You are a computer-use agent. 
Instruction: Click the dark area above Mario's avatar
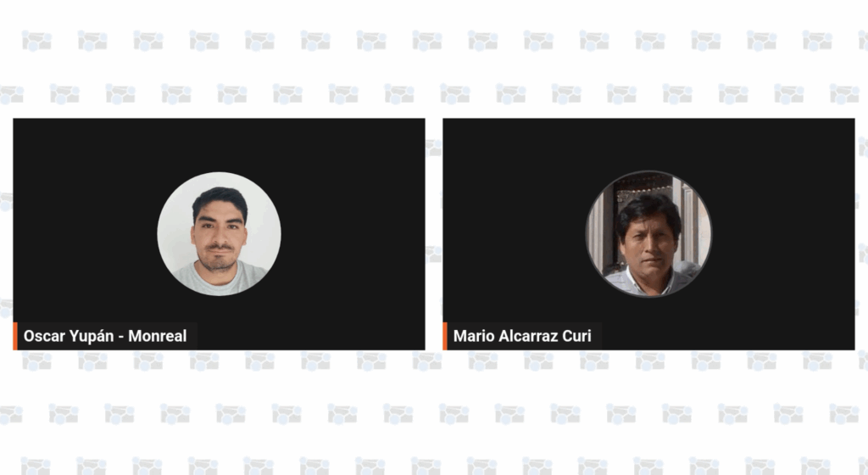click(x=648, y=144)
